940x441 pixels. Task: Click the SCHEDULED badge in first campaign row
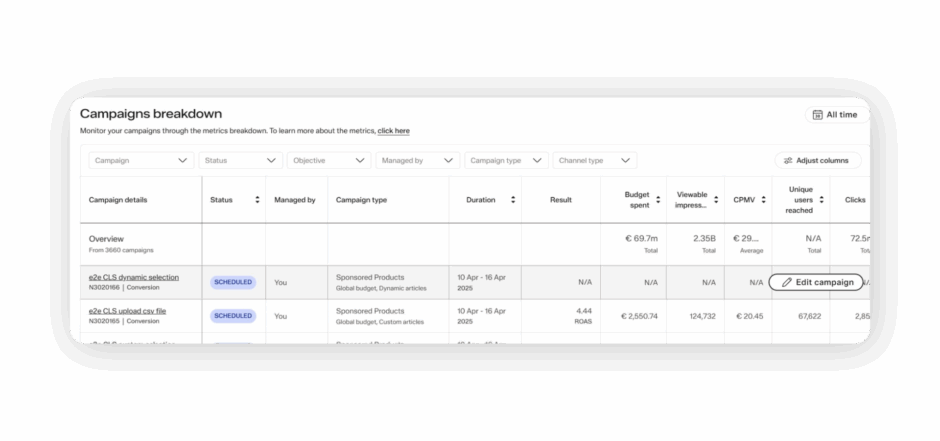(233, 283)
